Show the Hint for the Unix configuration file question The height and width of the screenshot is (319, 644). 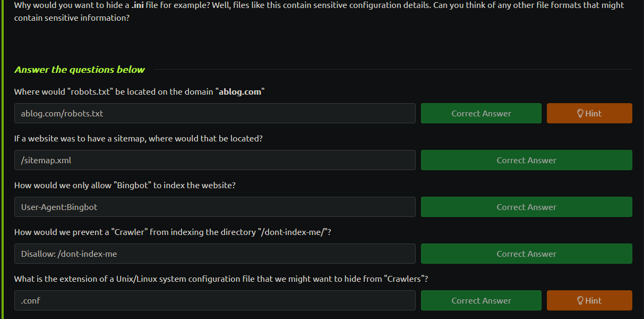click(x=589, y=300)
